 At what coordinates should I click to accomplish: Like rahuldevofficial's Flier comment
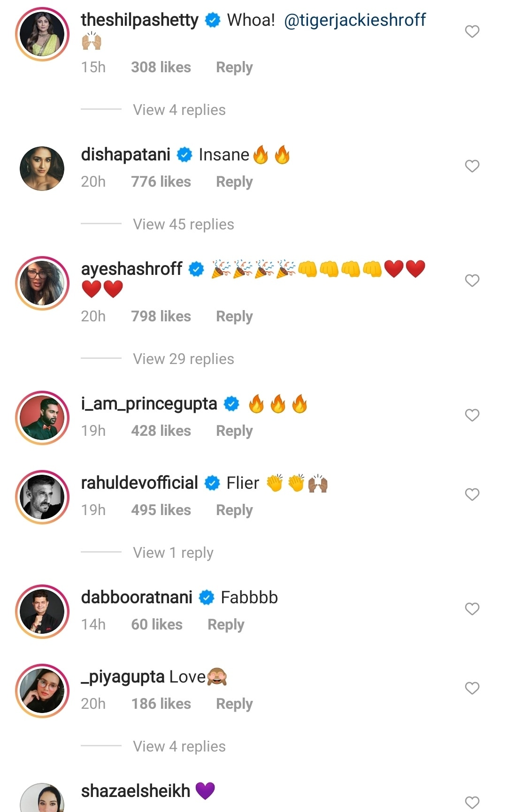(x=472, y=494)
